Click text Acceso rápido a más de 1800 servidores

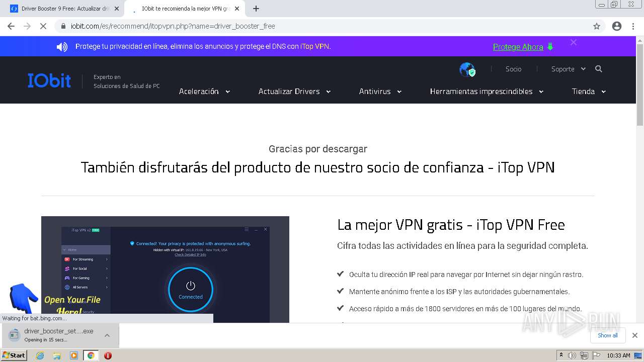pyautogui.click(x=465, y=309)
